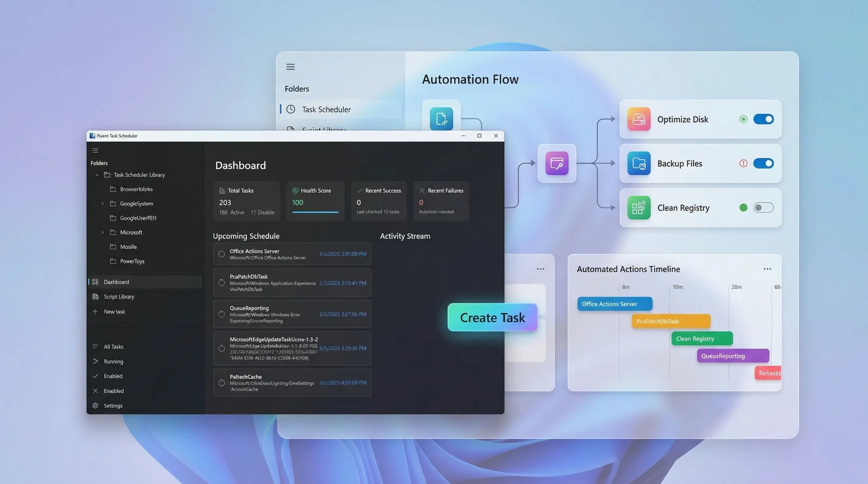Click the green status dot for Clean Registry
This screenshot has width=868, height=484.
(x=743, y=208)
